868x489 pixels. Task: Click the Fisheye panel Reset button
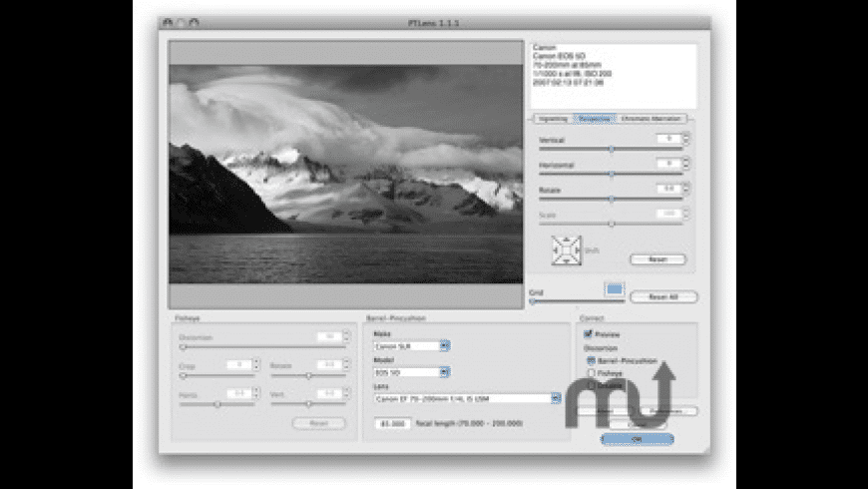coord(319,423)
